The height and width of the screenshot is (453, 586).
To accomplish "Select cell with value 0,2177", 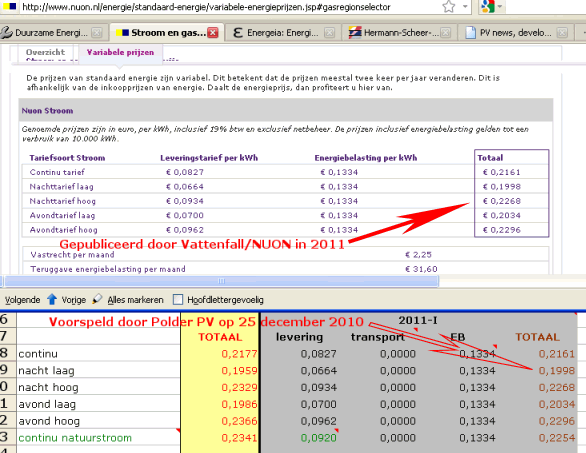I will [220, 354].
